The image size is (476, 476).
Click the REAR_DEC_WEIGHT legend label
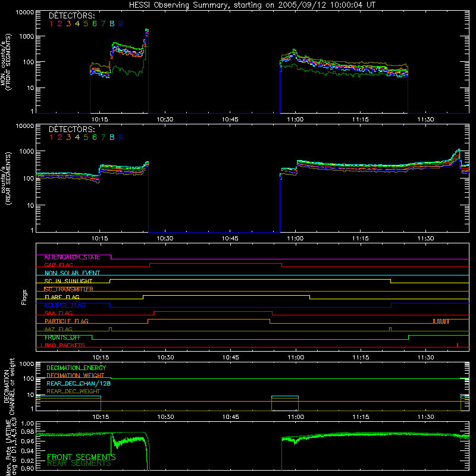coord(73,392)
